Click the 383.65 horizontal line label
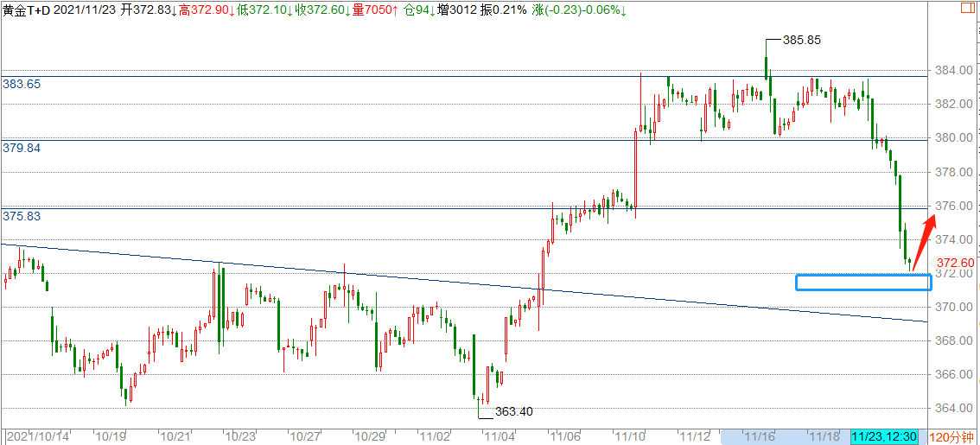The width and height of the screenshot is (980, 445). click(x=22, y=84)
